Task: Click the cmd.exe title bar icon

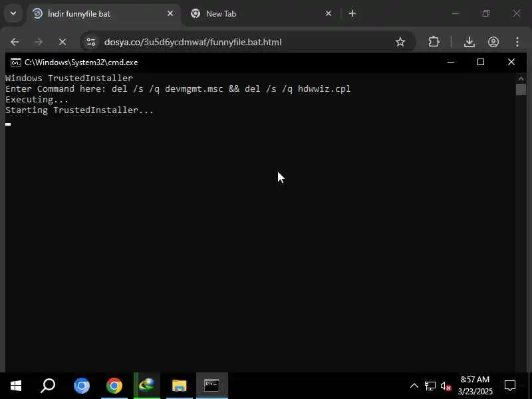Action: coord(15,63)
